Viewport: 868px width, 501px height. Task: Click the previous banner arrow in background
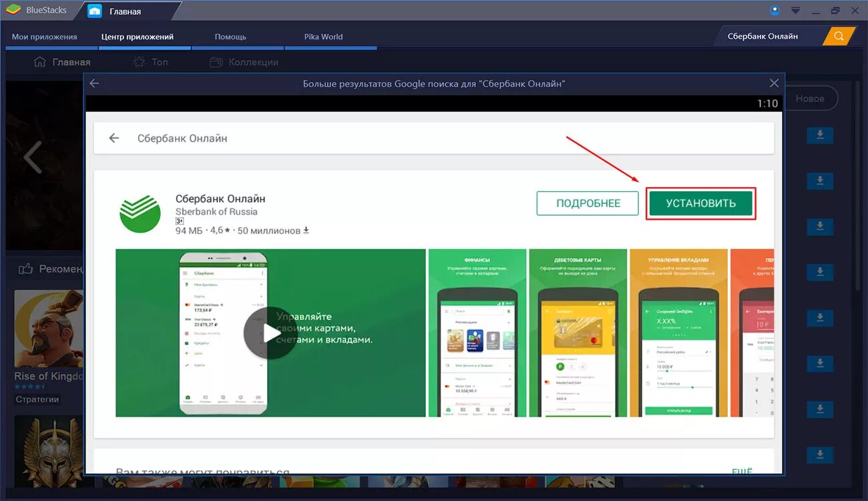pyautogui.click(x=32, y=157)
